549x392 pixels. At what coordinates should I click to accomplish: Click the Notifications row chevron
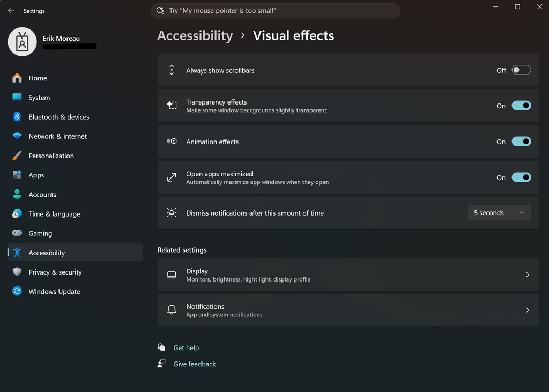528,310
